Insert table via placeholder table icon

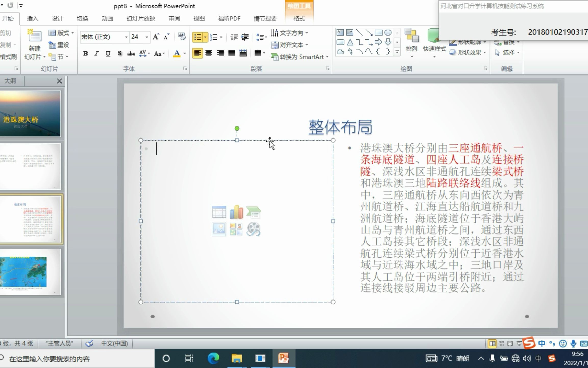[219, 212]
